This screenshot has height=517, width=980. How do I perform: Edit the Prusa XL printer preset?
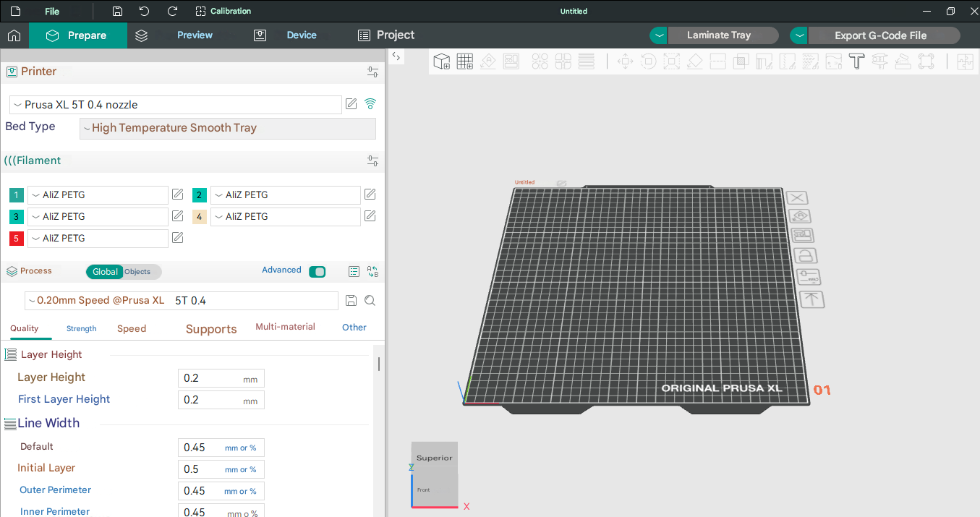click(351, 104)
